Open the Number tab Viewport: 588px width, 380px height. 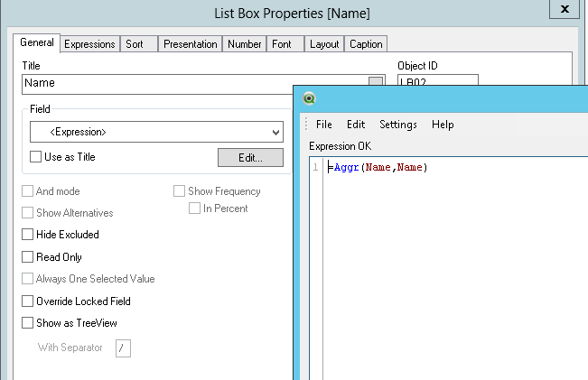click(244, 44)
